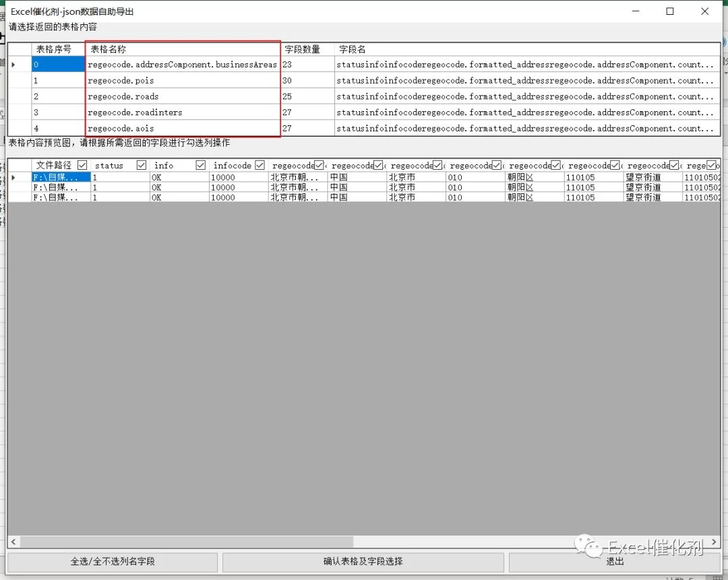Screen dimensions: 728x580
Task: Select the regeocode.pois table row
Action: 364,81
